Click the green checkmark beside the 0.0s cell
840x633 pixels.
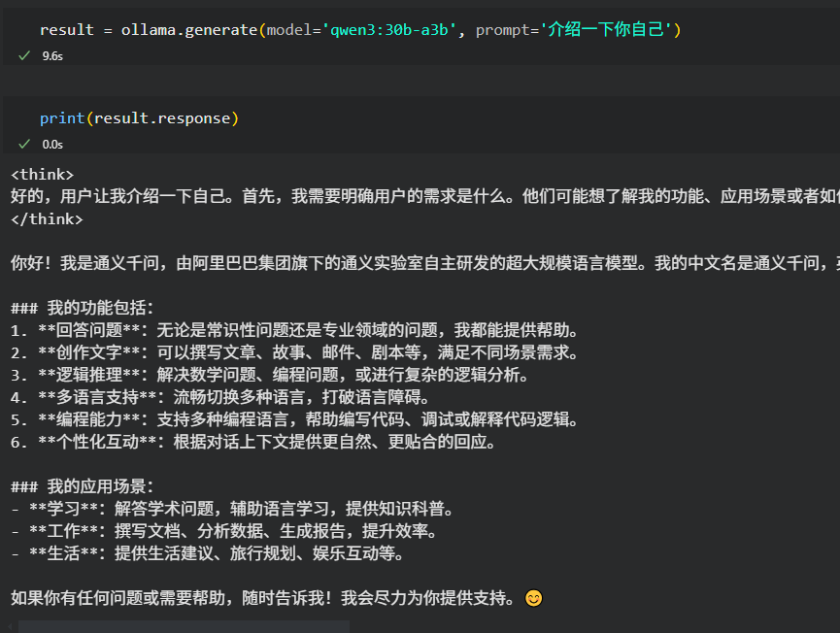(23, 143)
